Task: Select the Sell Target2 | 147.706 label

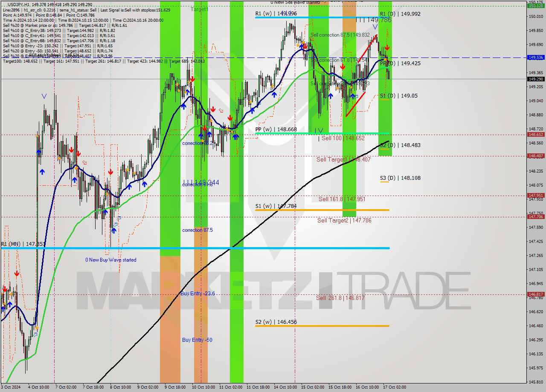Action: (344, 220)
